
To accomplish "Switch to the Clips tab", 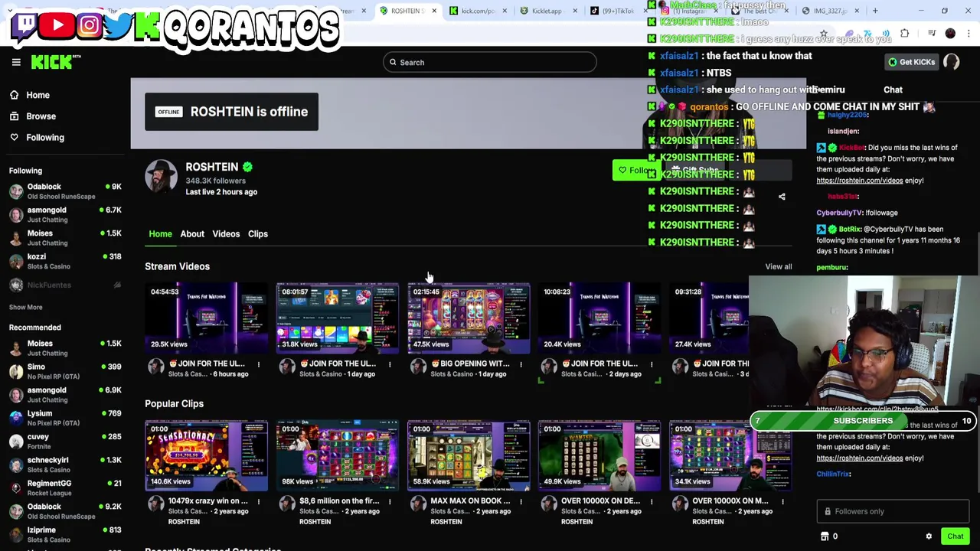I will (x=258, y=233).
